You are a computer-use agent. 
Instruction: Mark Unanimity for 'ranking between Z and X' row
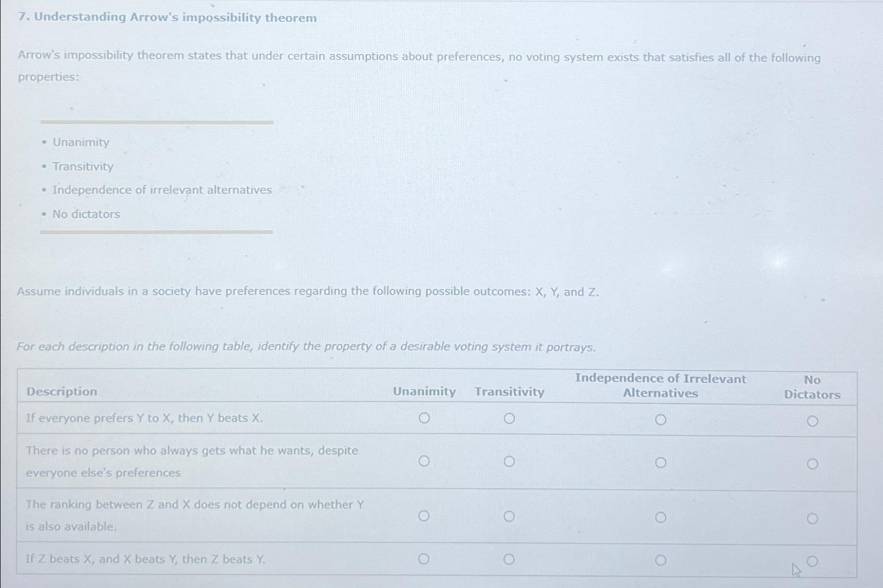(424, 516)
